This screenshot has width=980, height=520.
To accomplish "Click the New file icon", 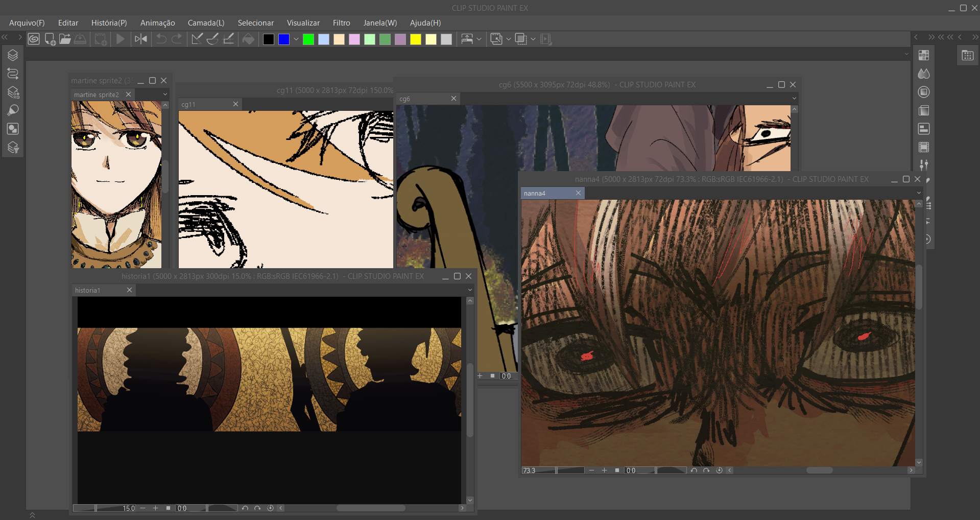I will click(50, 39).
